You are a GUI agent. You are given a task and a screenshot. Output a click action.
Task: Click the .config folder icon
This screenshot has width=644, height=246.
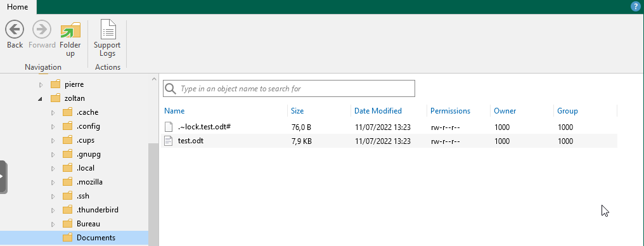click(x=67, y=126)
